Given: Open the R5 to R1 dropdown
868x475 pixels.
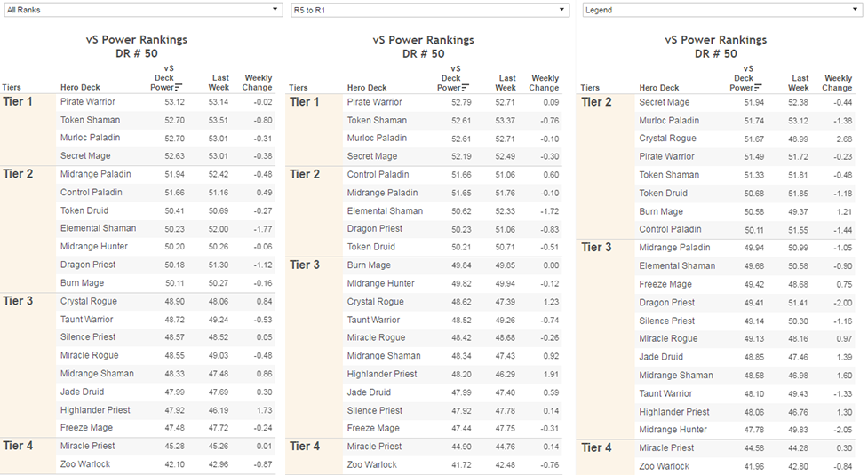Looking at the screenshot, I should pos(430,10).
